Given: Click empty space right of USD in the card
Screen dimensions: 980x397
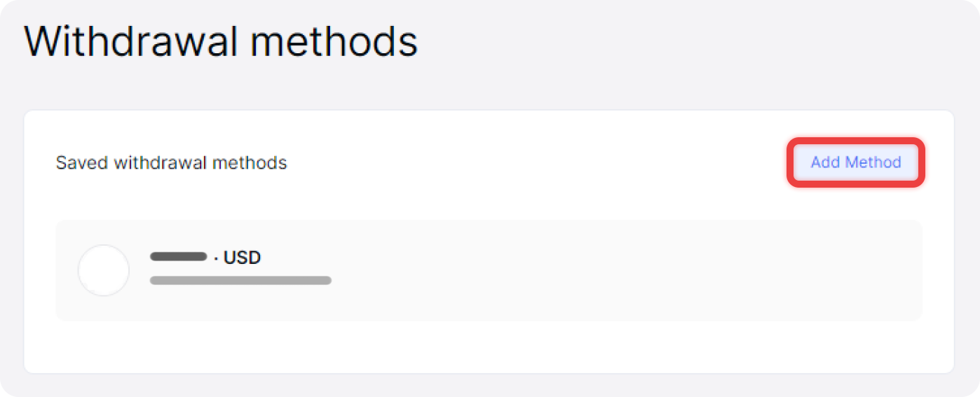Looking at the screenshot, I should (x=561, y=258).
